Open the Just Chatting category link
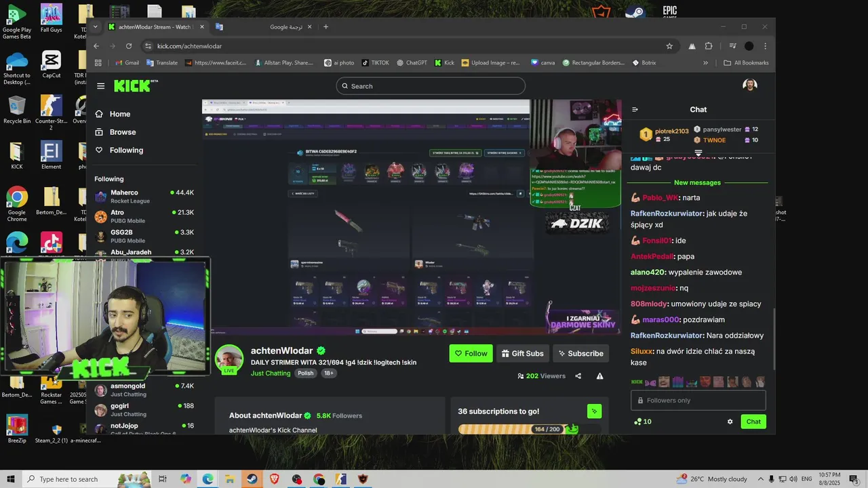Viewport: 868px width, 488px height. (x=271, y=373)
